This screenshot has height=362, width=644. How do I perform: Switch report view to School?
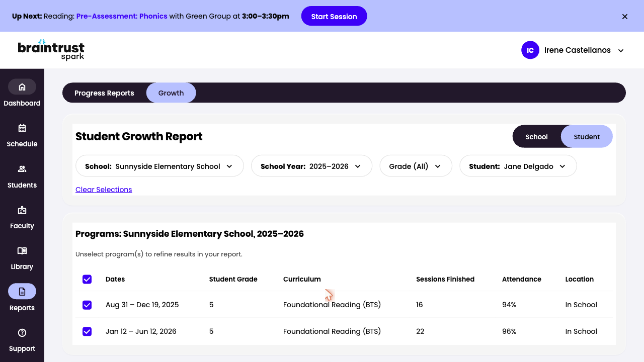point(536,137)
